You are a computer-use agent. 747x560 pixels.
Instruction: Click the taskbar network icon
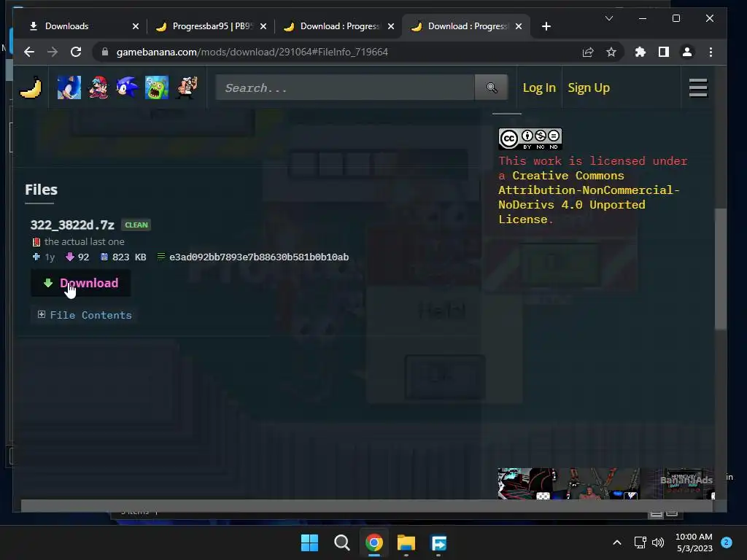[x=640, y=542]
